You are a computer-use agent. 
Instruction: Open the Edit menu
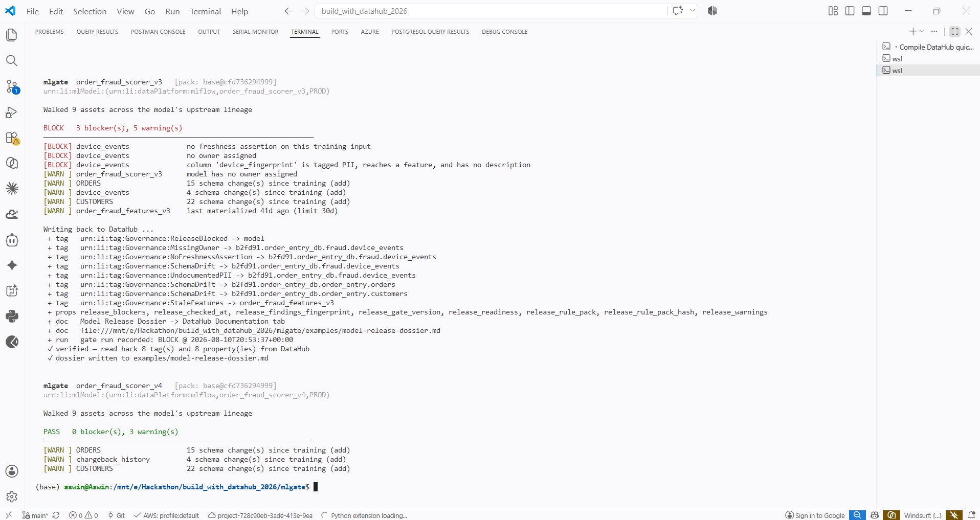click(56, 11)
